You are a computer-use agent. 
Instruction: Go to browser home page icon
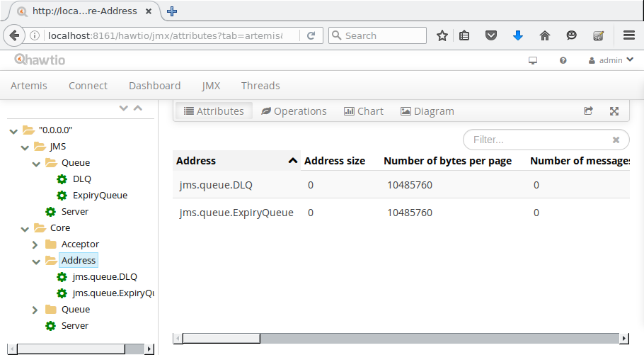coord(545,36)
